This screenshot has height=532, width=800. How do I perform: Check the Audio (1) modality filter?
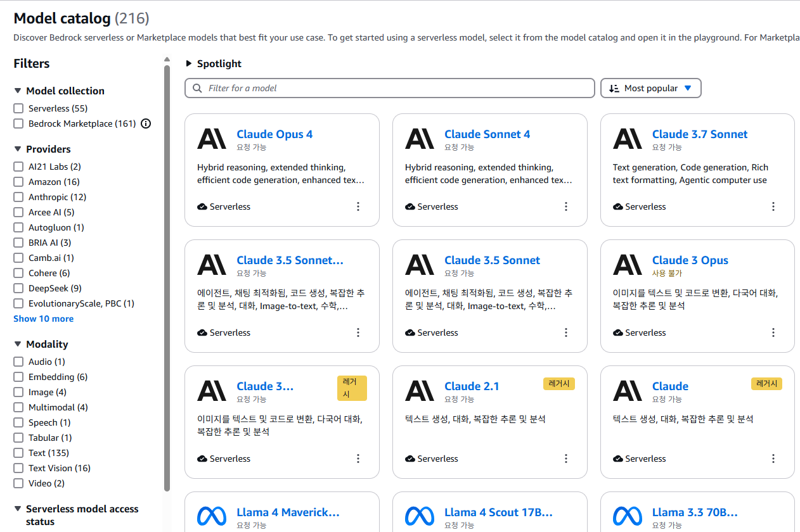(18, 362)
